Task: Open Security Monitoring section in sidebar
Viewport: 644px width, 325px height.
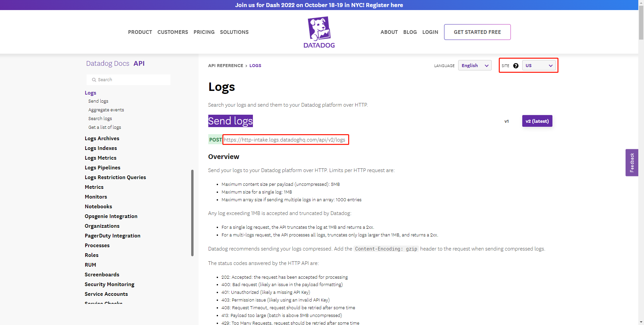Action: 109,284
